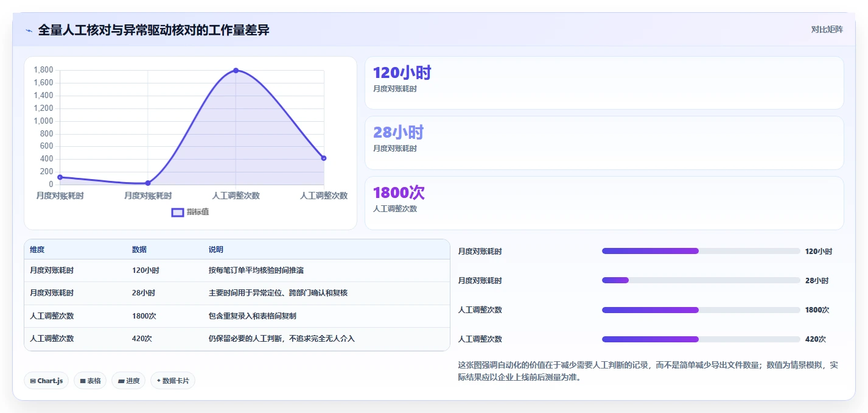Screen dimensions: 868x413
Task: Click the progress bar labeled 120小时
Action: tap(701, 251)
